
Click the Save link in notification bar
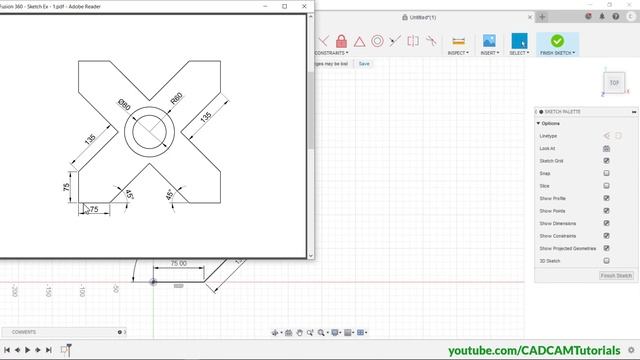pos(364,64)
